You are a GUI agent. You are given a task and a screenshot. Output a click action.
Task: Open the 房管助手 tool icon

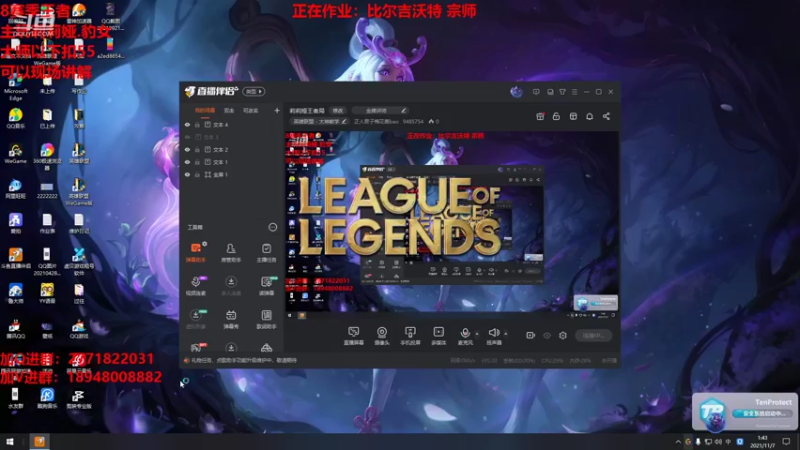coord(231,252)
